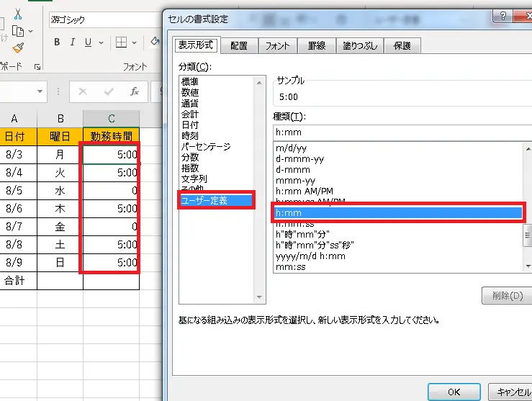Switch to the 配置 tab
The image size is (532, 401).
[239, 45]
